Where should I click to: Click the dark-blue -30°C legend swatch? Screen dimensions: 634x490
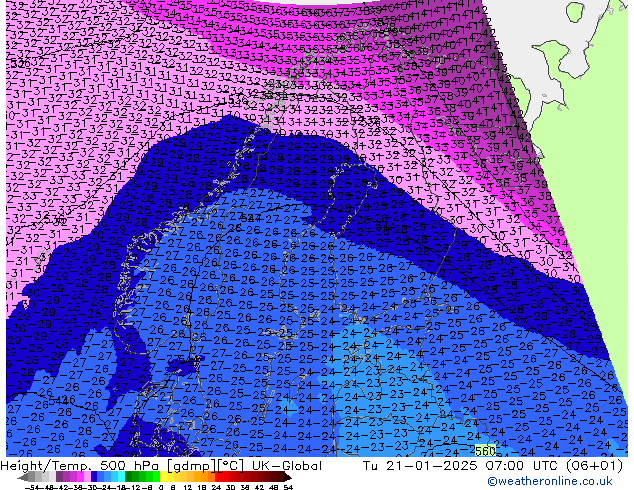click(94, 476)
